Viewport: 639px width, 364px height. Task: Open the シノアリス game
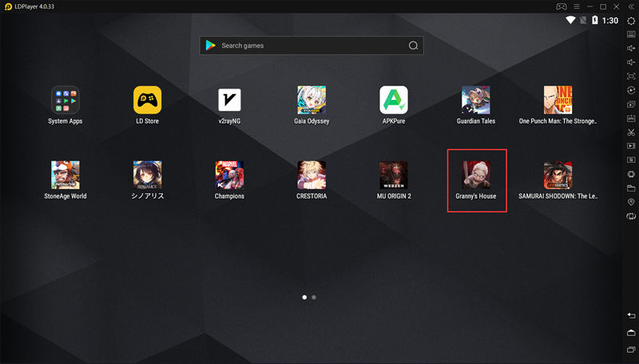[148, 175]
